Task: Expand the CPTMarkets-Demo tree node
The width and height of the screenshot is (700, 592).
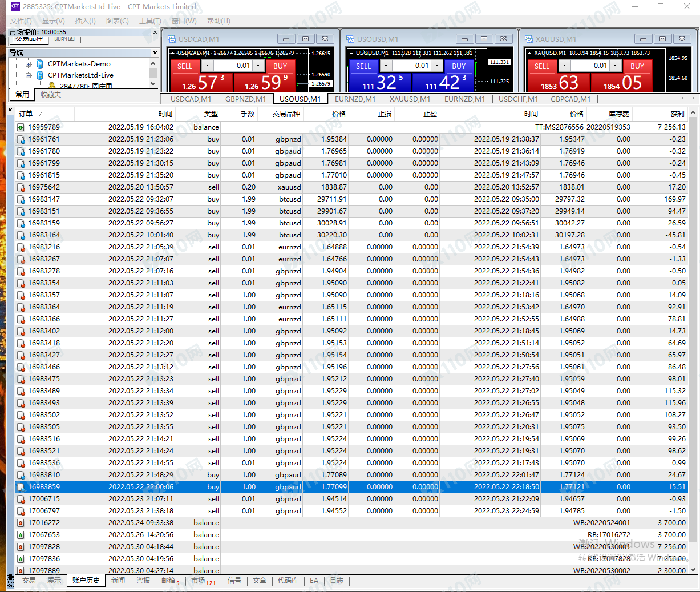Action: coord(29,64)
